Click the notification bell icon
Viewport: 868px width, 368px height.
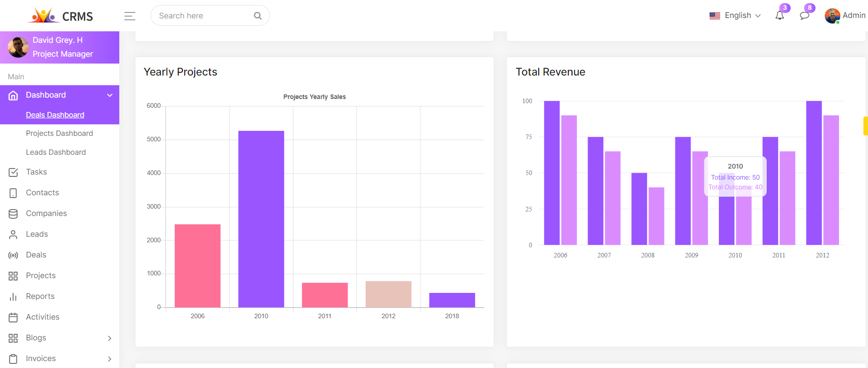click(x=779, y=16)
